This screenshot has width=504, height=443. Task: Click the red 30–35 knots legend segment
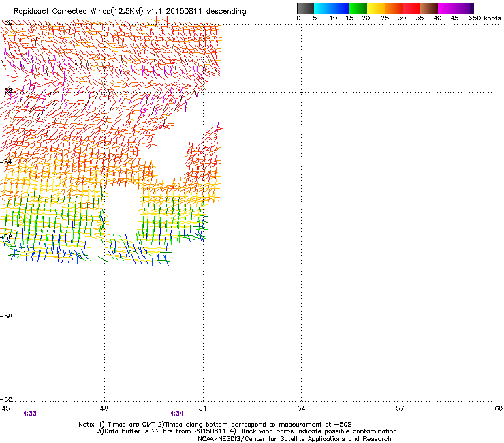pyautogui.click(x=411, y=8)
